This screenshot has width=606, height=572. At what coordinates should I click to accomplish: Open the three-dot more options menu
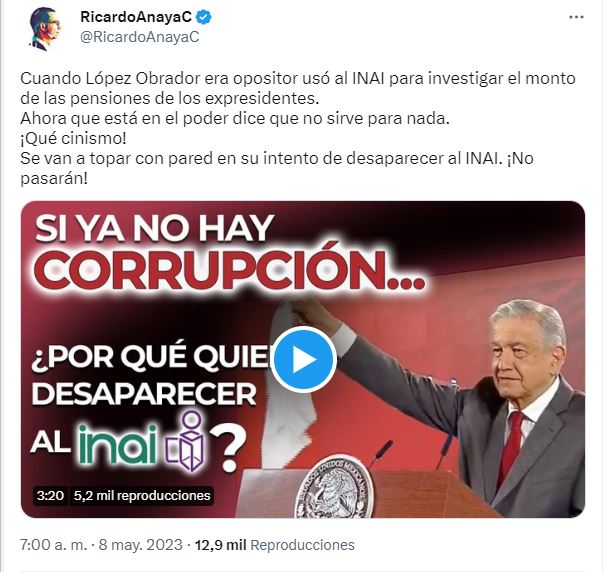click(576, 17)
